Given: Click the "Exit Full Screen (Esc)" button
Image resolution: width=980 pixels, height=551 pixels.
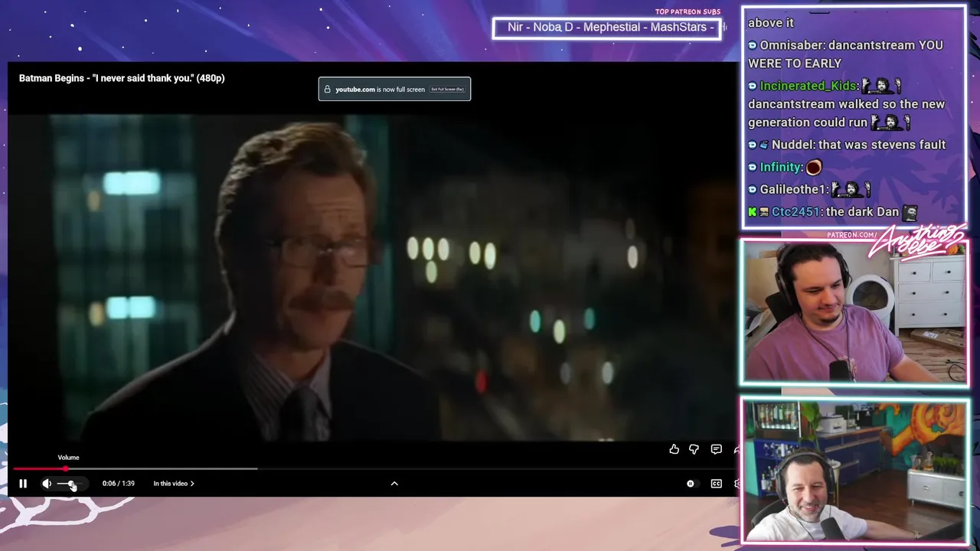Looking at the screenshot, I should click(447, 90).
